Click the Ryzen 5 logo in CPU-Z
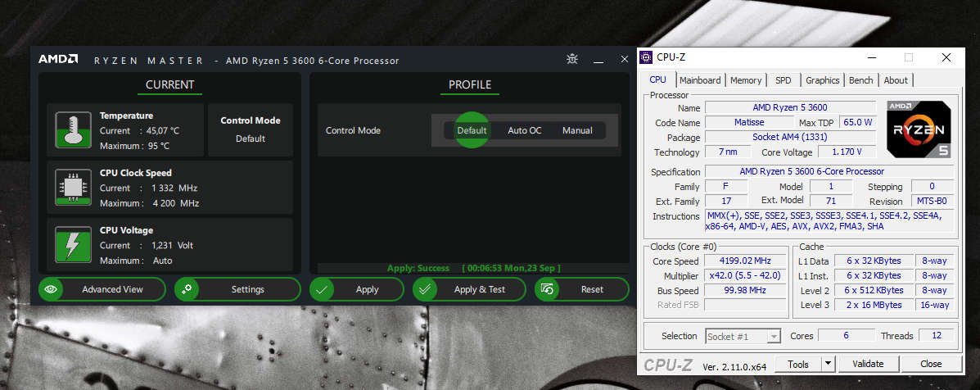The width and height of the screenshot is (980, 390). point(919,129)
